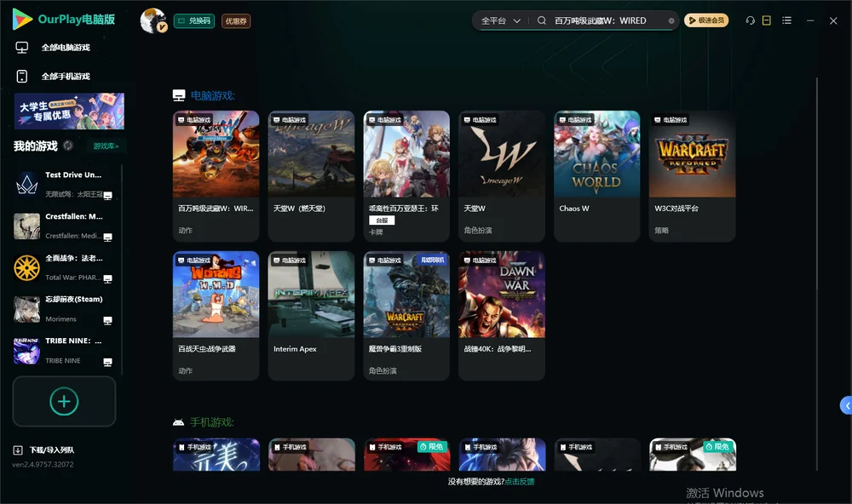Click the 优惠券 coupon button
The image size is (852, 504).
(236, 20)
